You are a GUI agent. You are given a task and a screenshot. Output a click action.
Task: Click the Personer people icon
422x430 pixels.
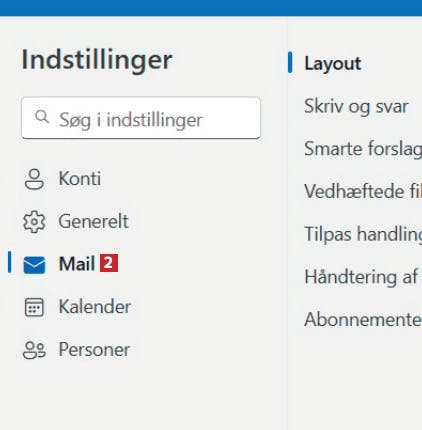(x=34, y=350)
